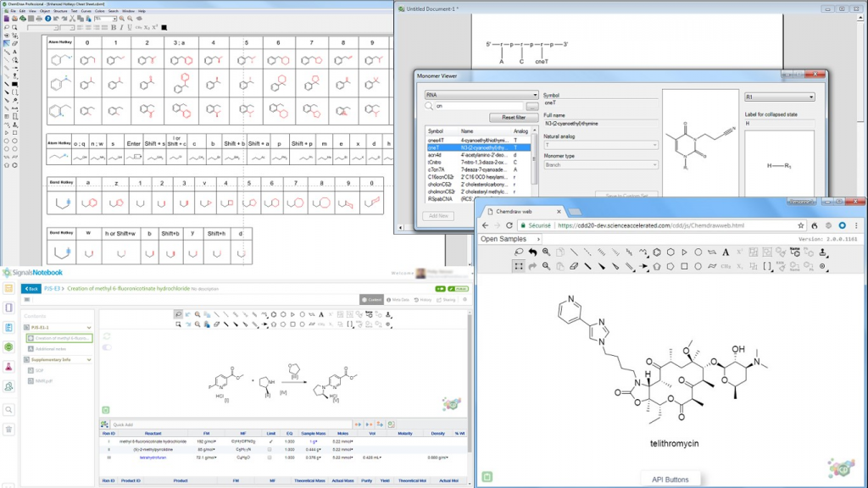Viewport: 868px width, 488px height.
Task: Open the trash icon in Signals Notebook sidebar
Action: click(x=8, y=430)
